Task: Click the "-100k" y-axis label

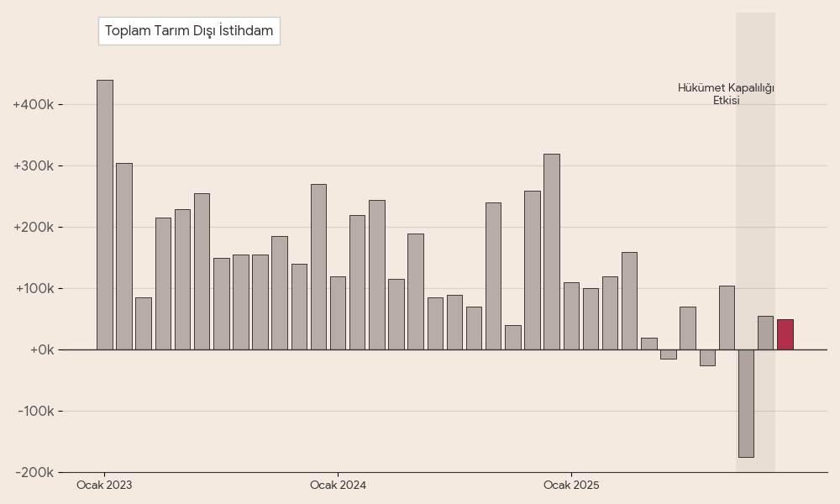Action: (x=35, y=412)
